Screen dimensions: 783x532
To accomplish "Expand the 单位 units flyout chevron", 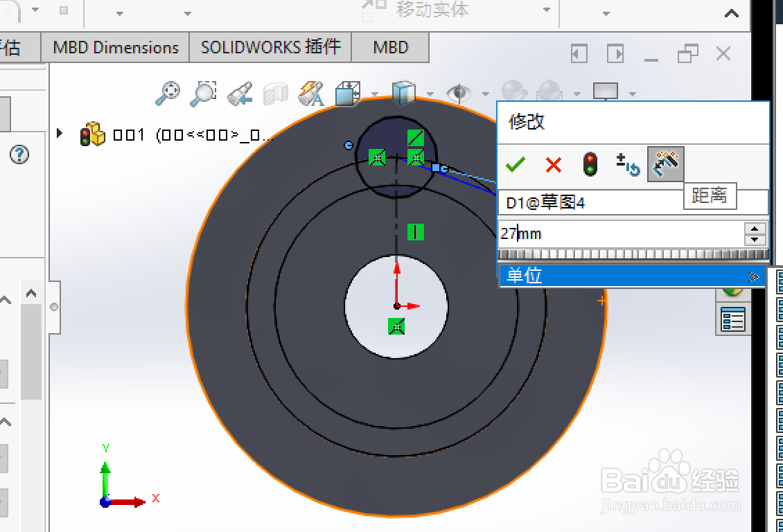I will (755, 276).
